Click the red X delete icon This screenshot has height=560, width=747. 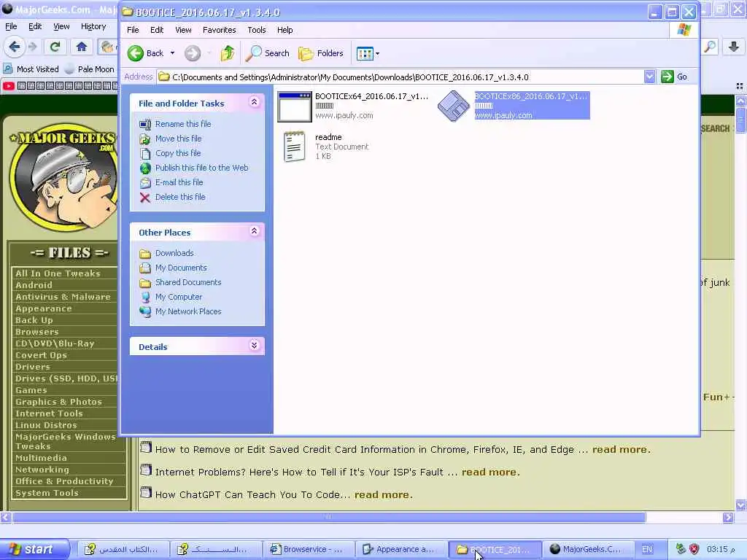(145, 198)
